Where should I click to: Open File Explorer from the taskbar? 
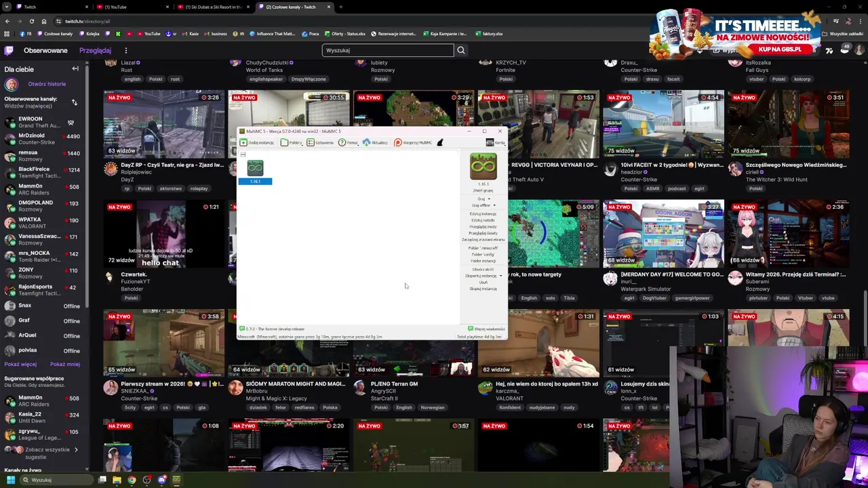point(117,480)
